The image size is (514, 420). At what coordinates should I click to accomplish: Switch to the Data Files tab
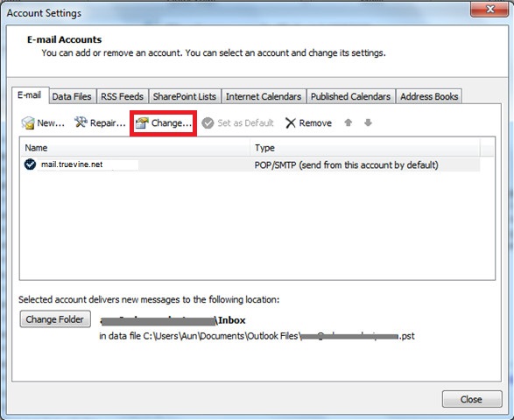click(x=72, y=96)
